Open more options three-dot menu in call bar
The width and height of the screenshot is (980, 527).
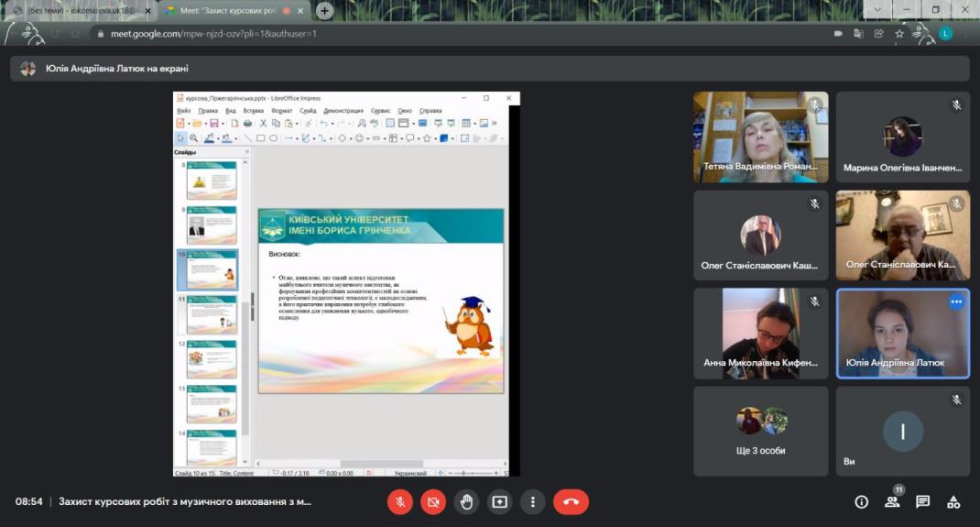533,501
